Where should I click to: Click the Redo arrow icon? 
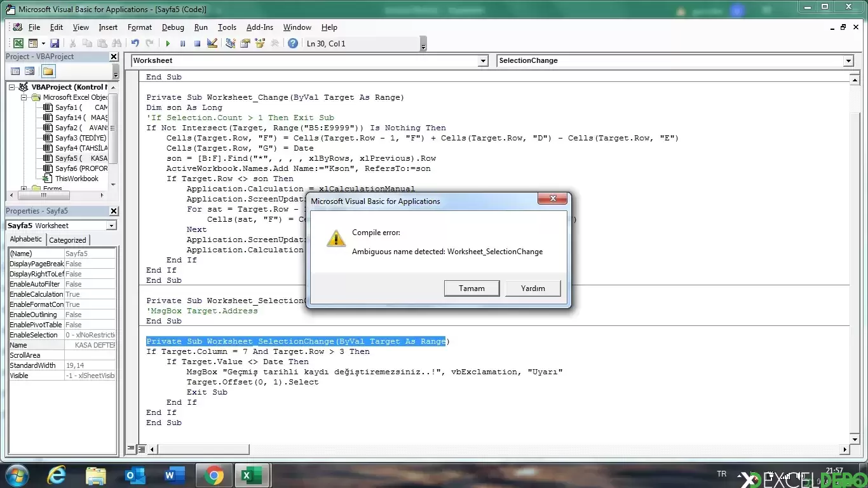point(149,43)
